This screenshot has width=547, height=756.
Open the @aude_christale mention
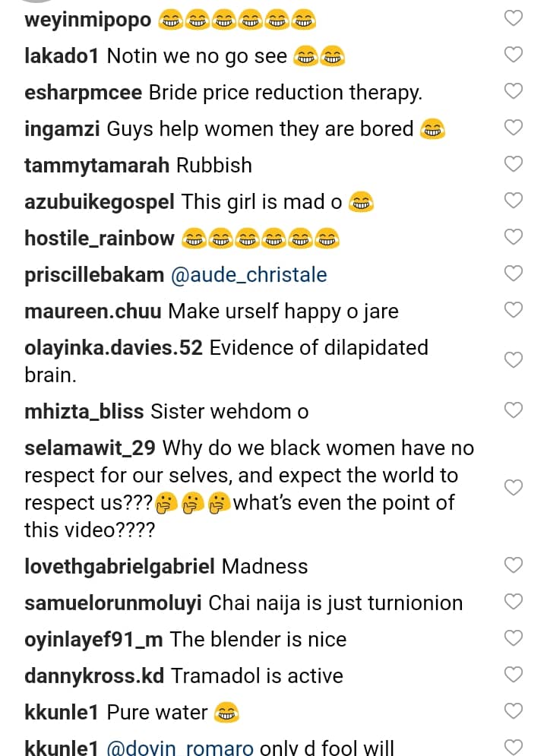(x=249, y=274)
